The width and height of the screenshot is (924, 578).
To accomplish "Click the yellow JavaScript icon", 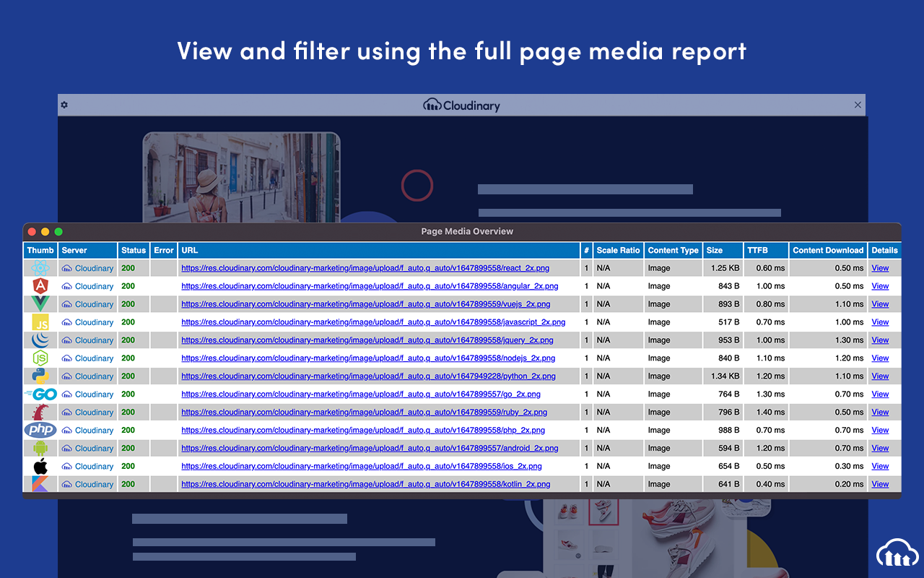I will point(40,322).
